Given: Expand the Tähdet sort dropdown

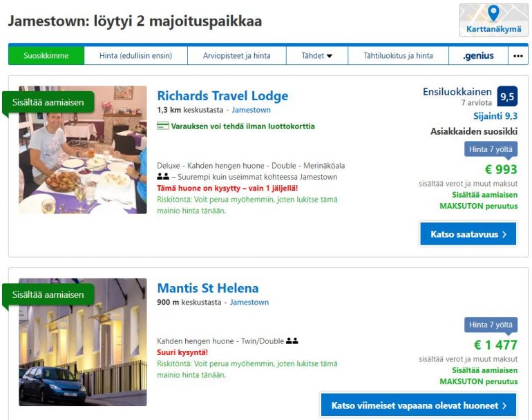Looking at the screenshot, I should click(x=317, y=56).
